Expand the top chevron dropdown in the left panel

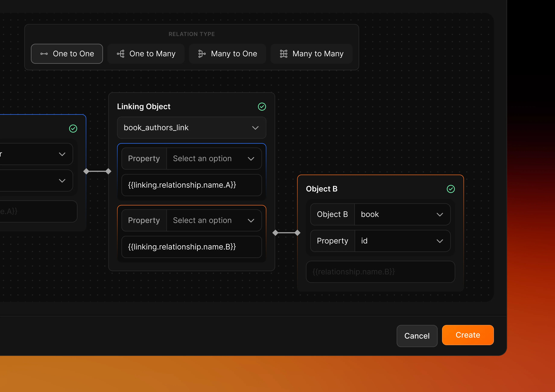click(62, 154)
